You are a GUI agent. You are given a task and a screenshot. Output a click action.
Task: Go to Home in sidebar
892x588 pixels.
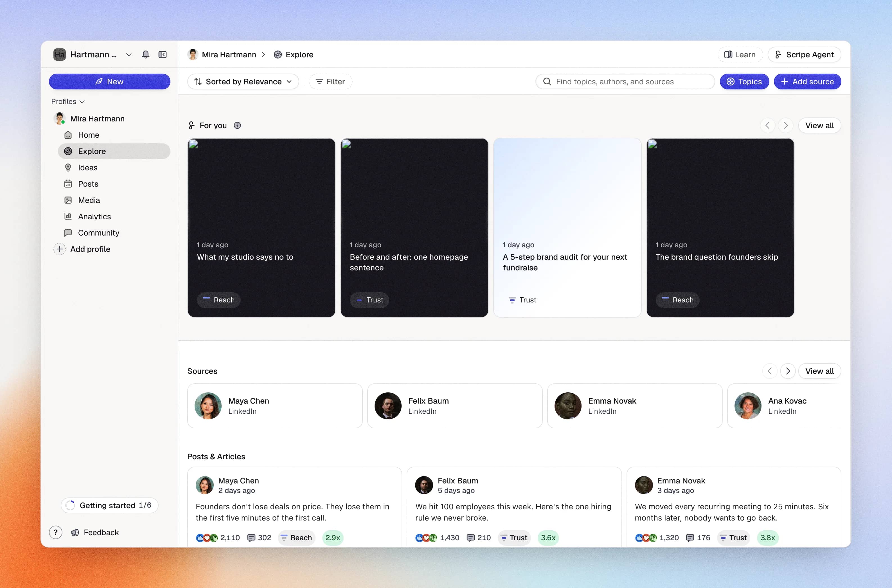114,135
